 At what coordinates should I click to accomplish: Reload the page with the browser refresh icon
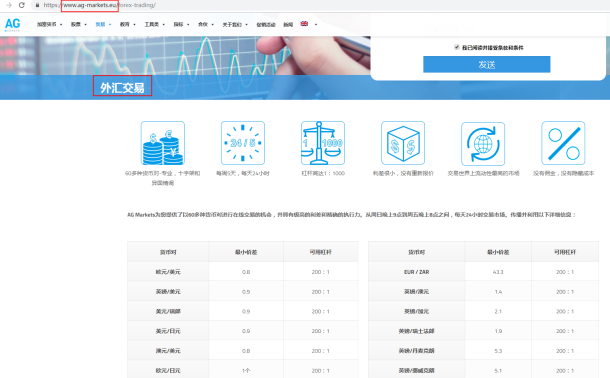coord(22,5)
